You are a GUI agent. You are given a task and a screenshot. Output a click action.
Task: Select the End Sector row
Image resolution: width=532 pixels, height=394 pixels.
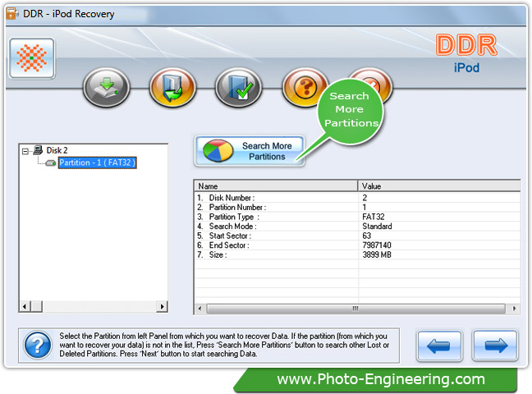click(x=358, y=245)
